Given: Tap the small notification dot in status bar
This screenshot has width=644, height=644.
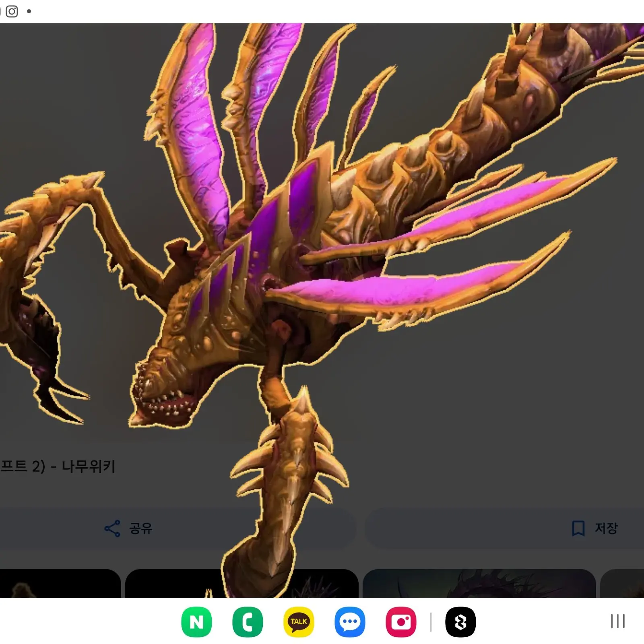Looking at the screenshot, I should pyautogui.click(x=29, y=11).
